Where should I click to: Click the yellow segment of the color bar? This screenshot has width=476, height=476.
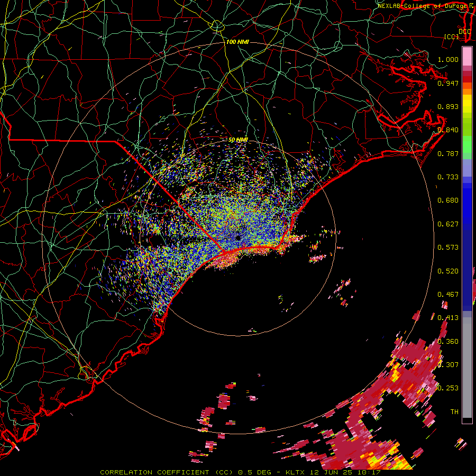[467, 104]
